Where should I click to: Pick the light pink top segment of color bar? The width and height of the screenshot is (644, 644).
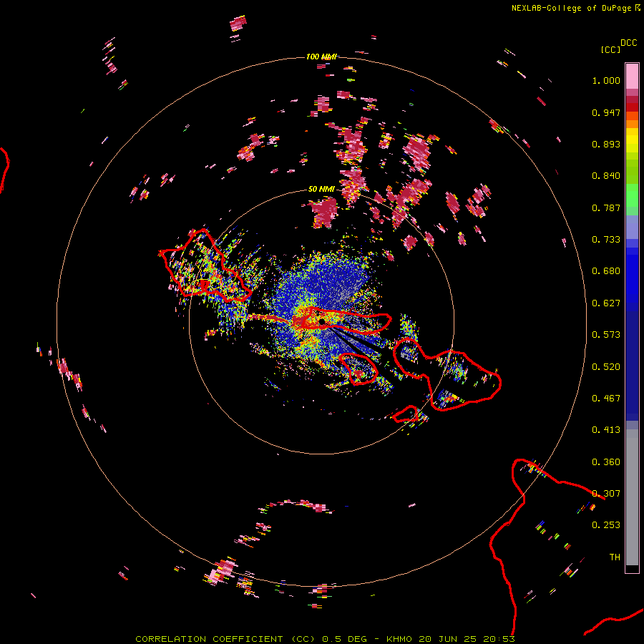pyautogui.click(x=632, y=76)
